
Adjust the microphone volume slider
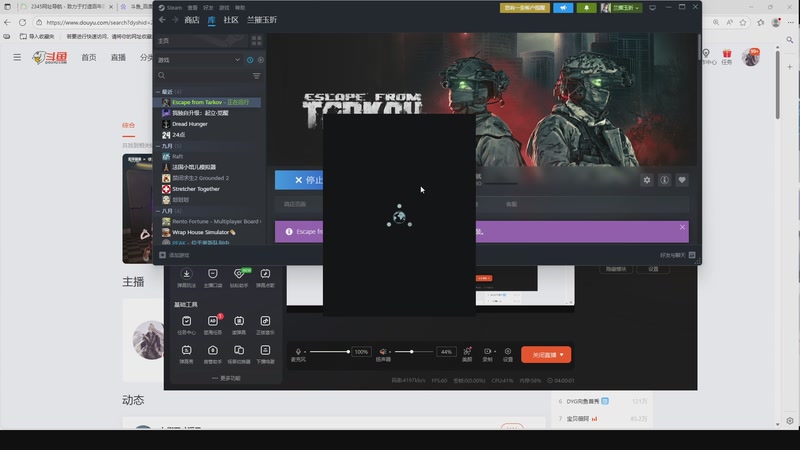(329, 352)
